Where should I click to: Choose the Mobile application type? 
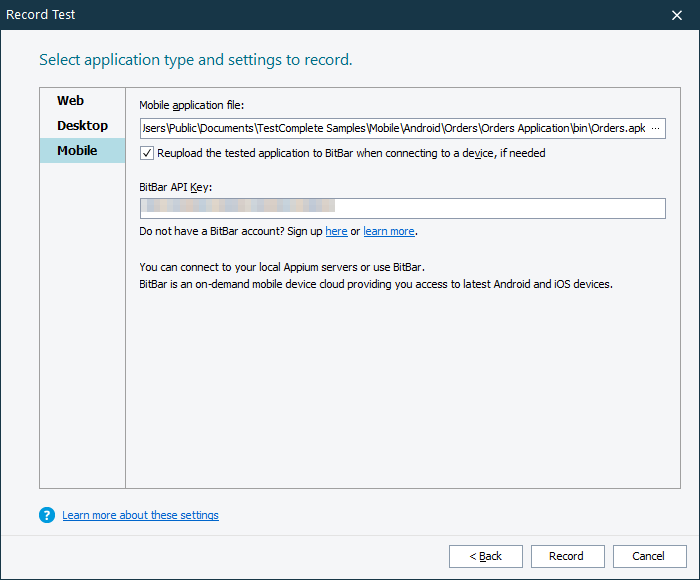click(77, 151)
